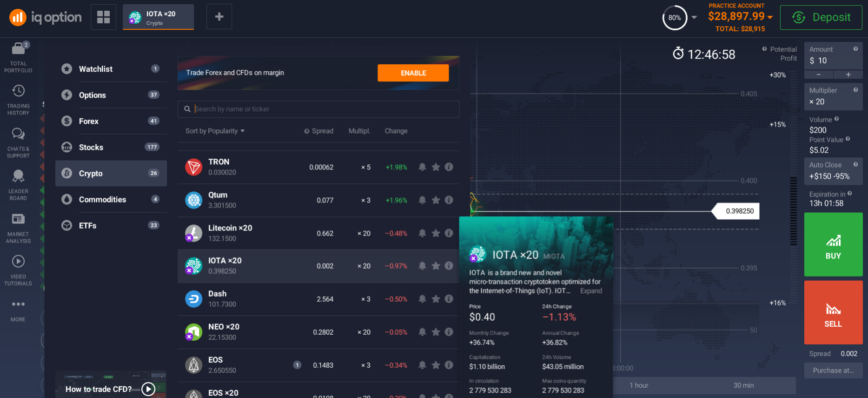The width and height of the screenshot is (868, 398).
Task: Click the Potential Profit help icon
Action: coord(764,49)
